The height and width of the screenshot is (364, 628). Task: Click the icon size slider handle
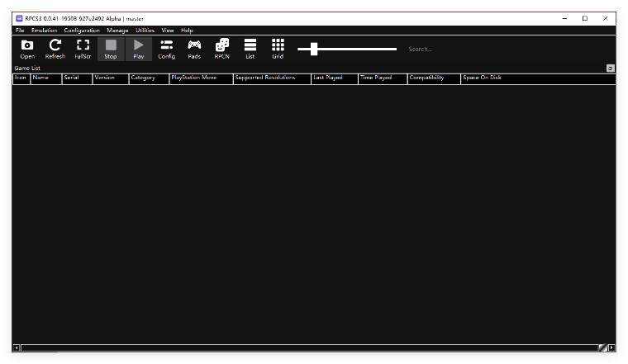pos(314,49)
